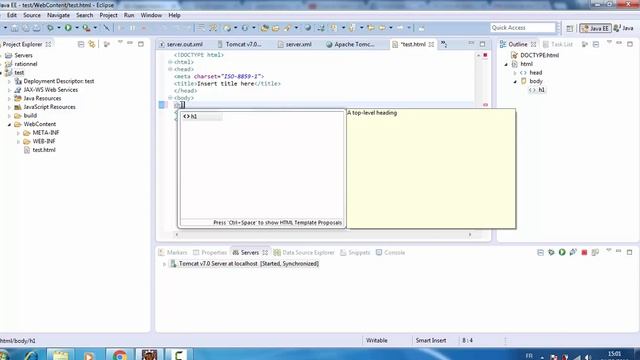Image resolution: width=640 pixels, height=360 pixels.
Task: Switch to the Java perspective button
Action: (624, 28)
